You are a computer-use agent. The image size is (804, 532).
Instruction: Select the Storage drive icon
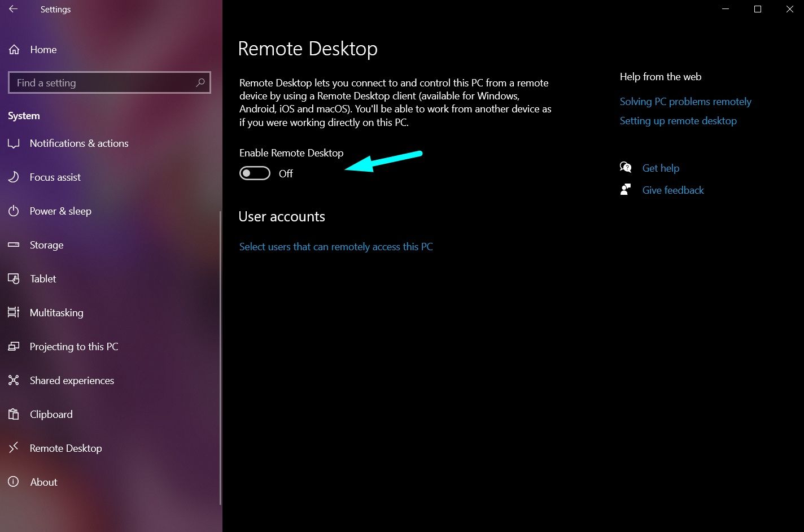(14, 245)
